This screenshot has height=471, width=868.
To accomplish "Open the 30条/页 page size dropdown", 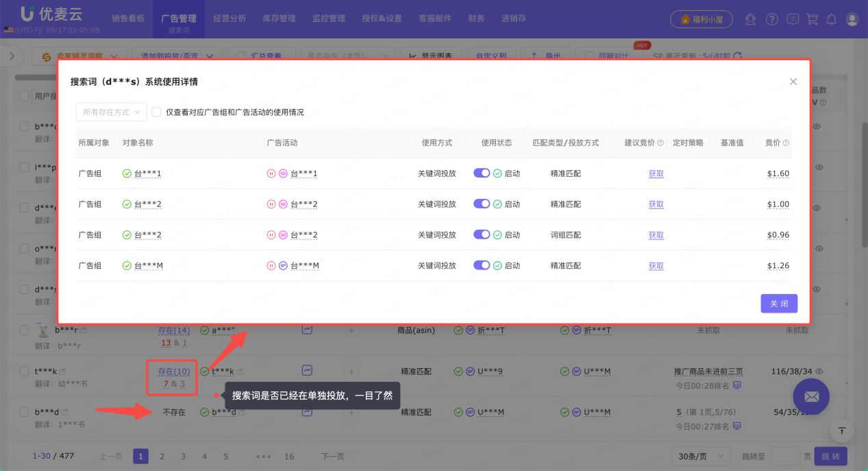I will pos(700,455).
